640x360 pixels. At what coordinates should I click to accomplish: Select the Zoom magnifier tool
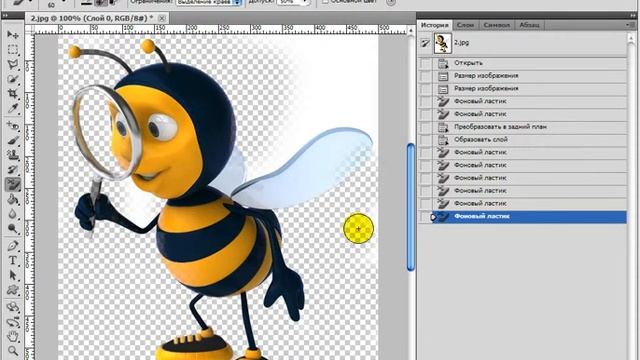pos(13,351)
